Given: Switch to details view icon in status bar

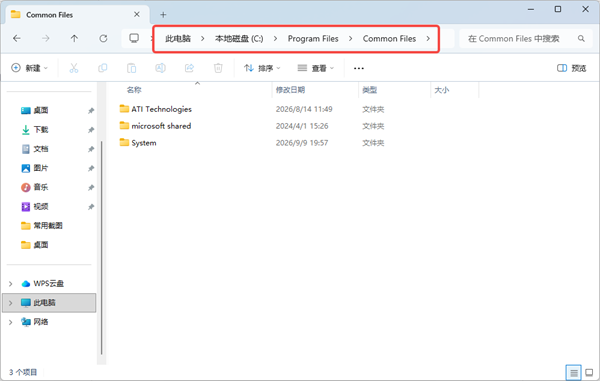Looking at the screenshot, I should point(574,373).
